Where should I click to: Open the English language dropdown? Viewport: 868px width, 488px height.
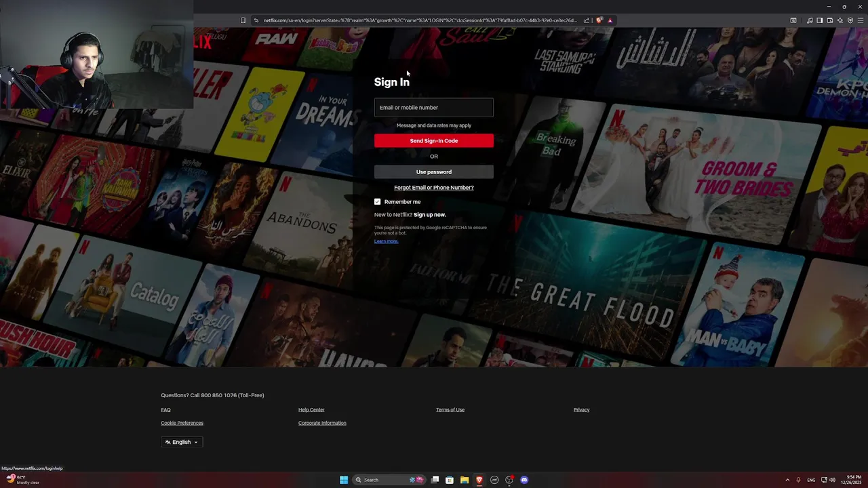pyautogui.click(x=182, y=442)
